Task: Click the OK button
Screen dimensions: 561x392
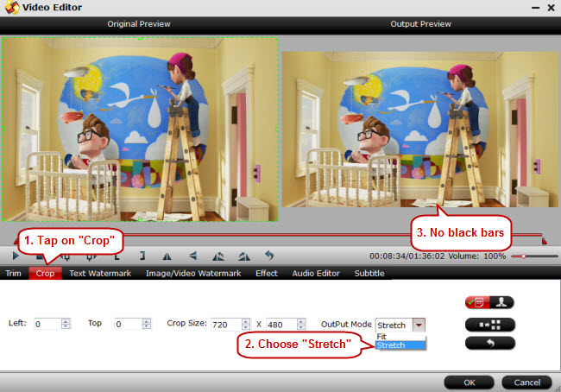Action: tap(469, 382)
